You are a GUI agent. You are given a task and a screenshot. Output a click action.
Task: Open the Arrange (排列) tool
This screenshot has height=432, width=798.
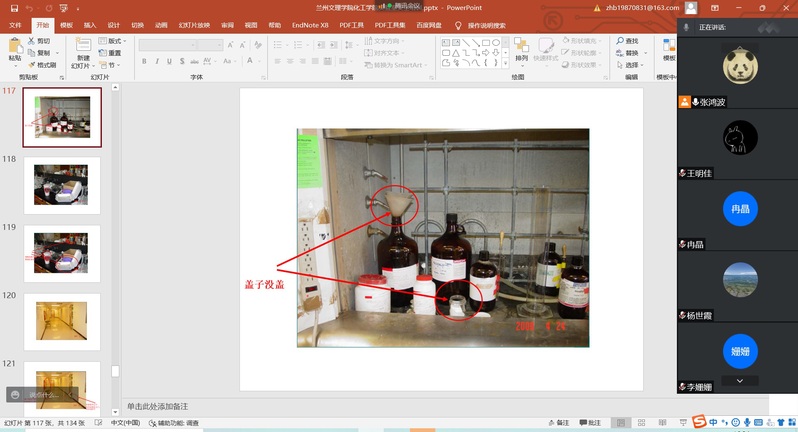click(521, 47)
